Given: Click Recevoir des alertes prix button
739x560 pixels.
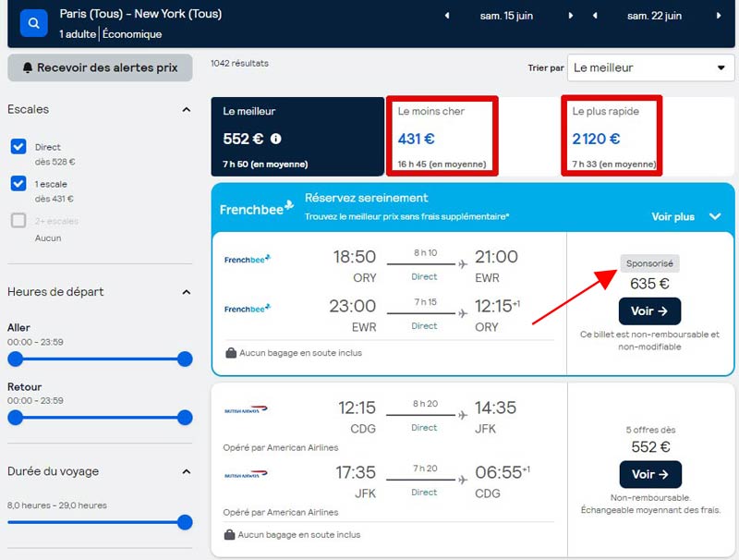Looking at the screenshot, I should point(100,67).
